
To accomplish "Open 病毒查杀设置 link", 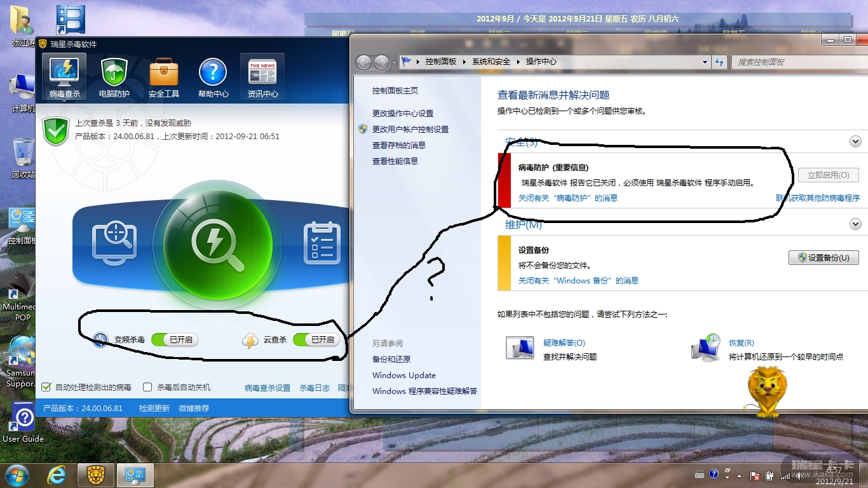I will [x=268, y=388].
